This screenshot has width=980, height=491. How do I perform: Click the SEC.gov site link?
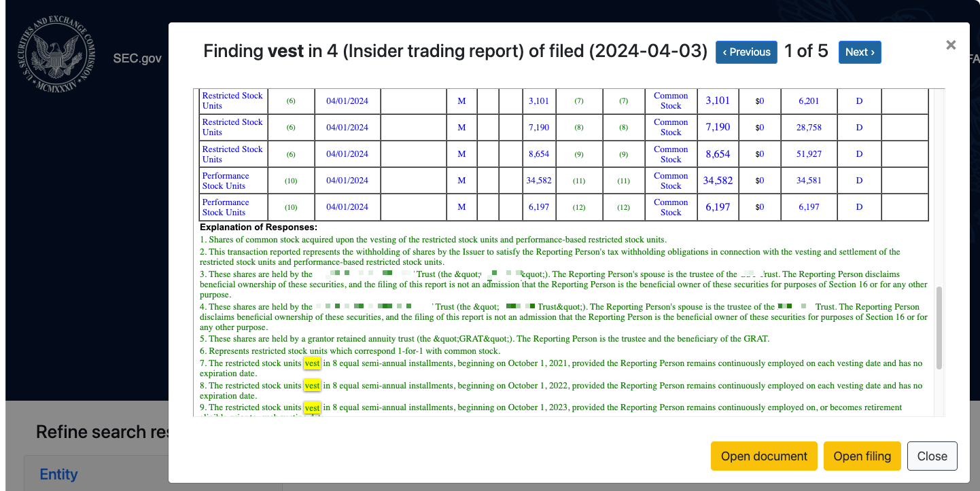(x=137, y=58)
